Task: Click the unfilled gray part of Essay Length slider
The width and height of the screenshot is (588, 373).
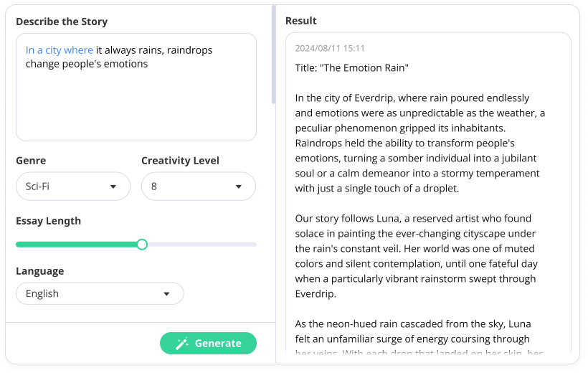Action: 201,245
